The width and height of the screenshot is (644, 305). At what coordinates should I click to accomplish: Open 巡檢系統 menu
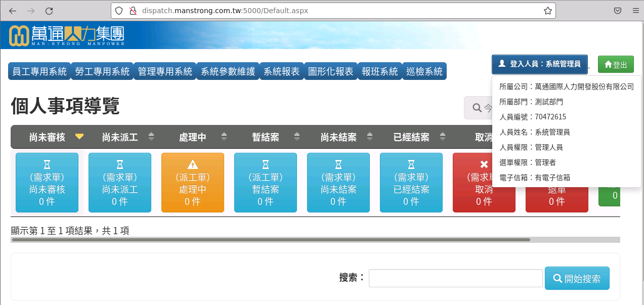424,71
